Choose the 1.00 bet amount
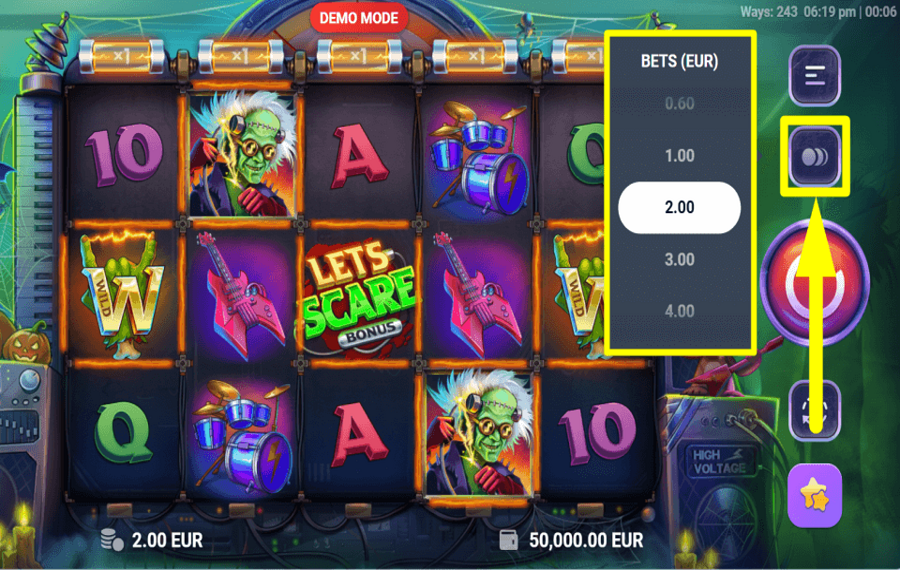Screen dimensions: 900x570 tap(679, 156)
